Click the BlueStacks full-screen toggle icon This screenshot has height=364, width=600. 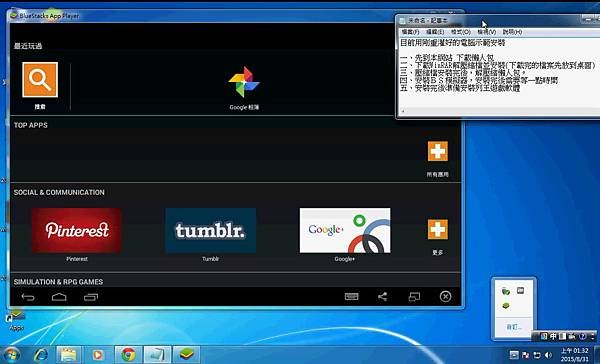[414, 297]
